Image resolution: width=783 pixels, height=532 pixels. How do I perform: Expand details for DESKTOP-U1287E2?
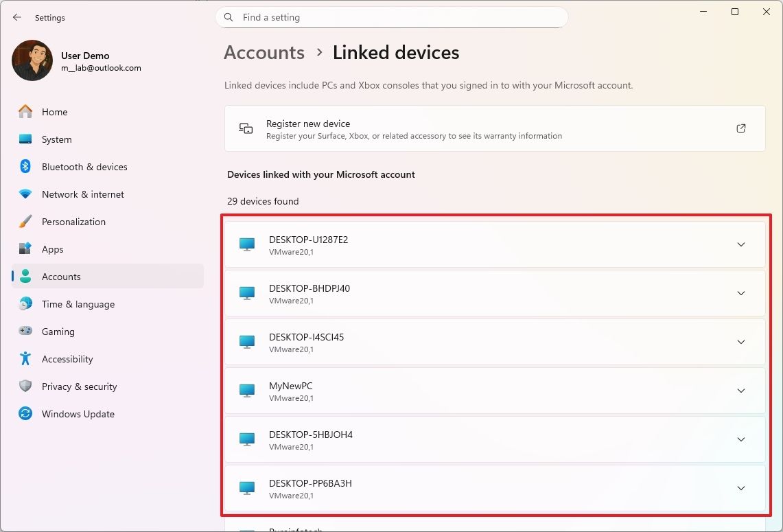(x=740, y=244)
